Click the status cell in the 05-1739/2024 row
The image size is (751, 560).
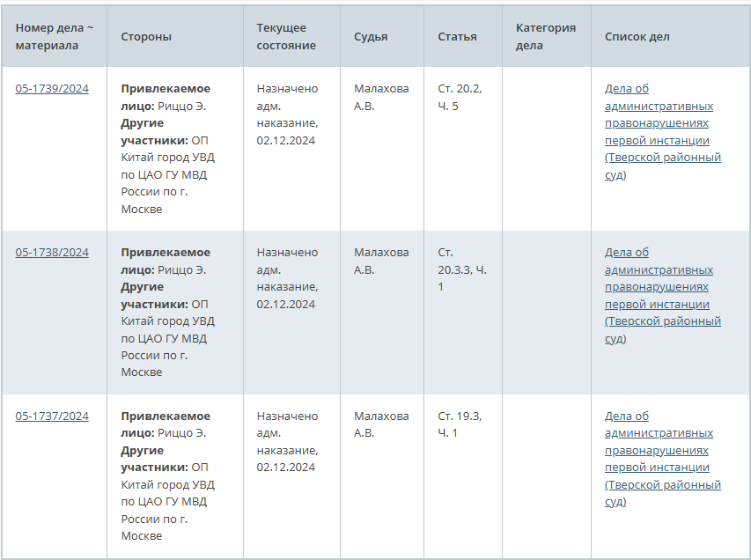tap(287, 114)
